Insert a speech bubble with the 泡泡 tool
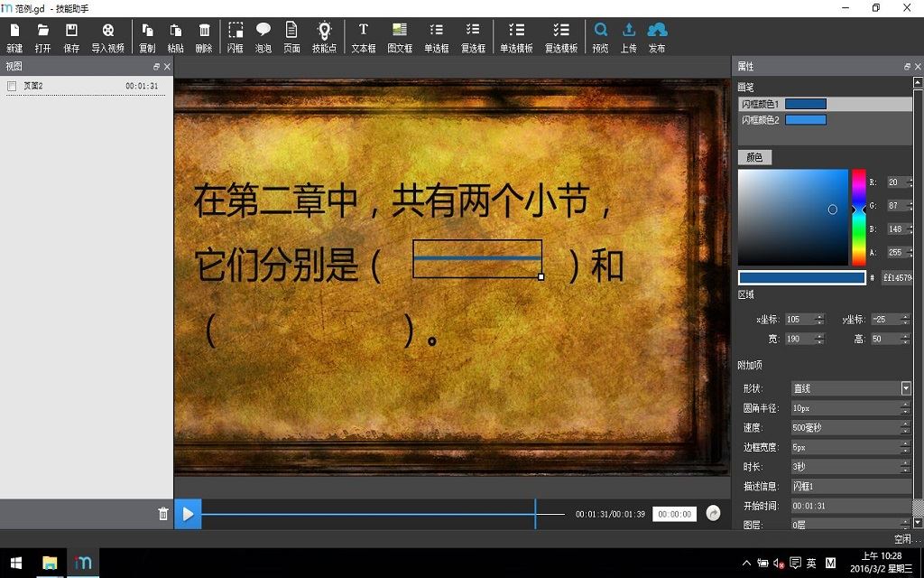924x578 pixels. pos(263,37)
